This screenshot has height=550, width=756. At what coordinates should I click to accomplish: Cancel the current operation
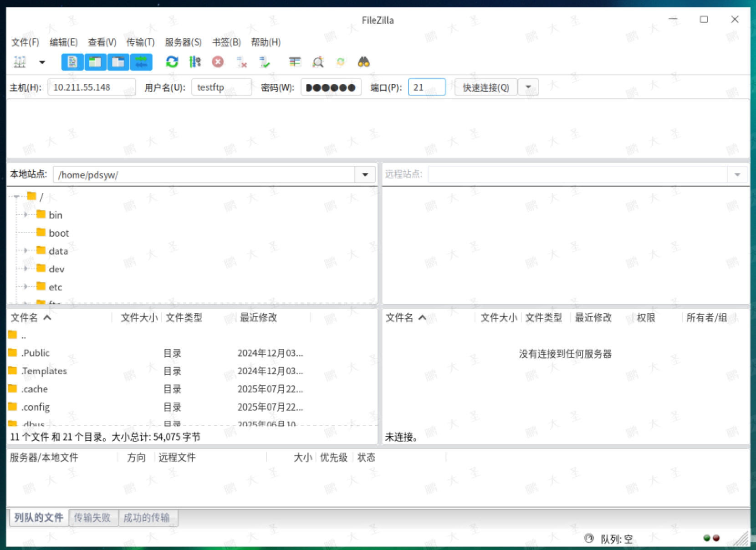(218, 62)
